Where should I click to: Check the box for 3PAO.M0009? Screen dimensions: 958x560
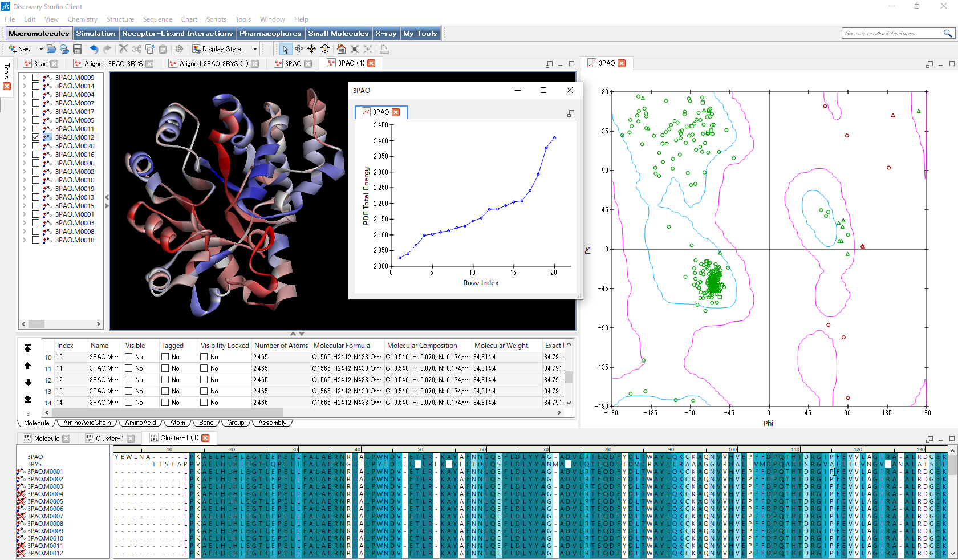36,78
